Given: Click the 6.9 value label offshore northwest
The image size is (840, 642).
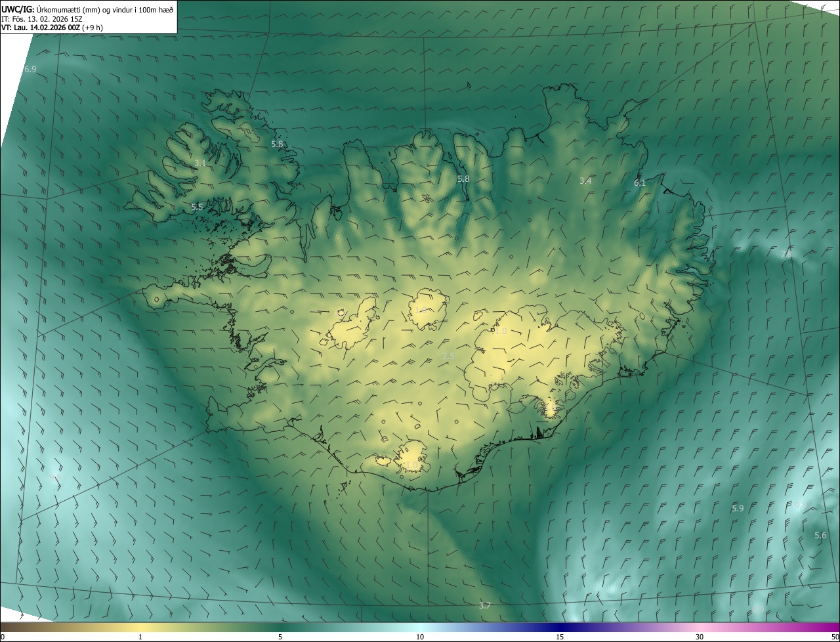Looking at the screenshot, I should click(x=30, y=69).
